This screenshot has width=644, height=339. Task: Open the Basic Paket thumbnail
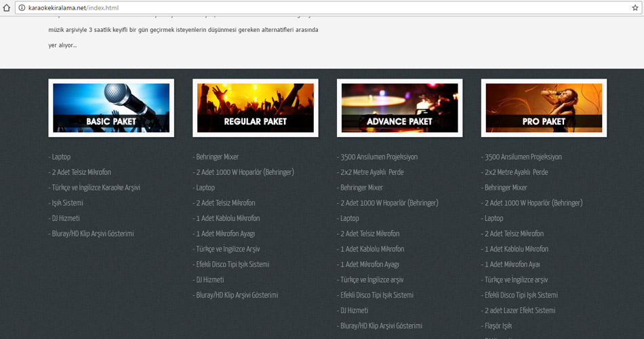(x=111, y=108)
